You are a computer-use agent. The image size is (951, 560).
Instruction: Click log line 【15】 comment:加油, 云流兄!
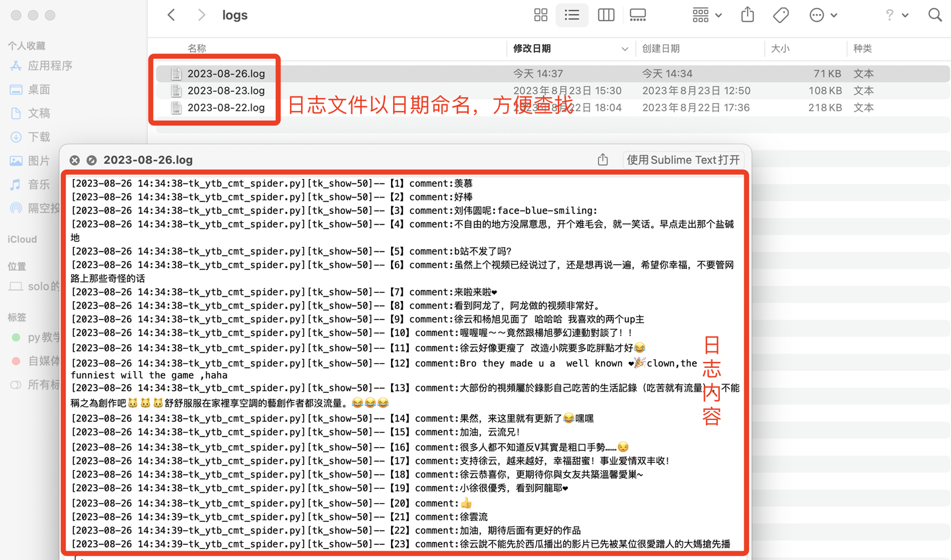point(296,432)
